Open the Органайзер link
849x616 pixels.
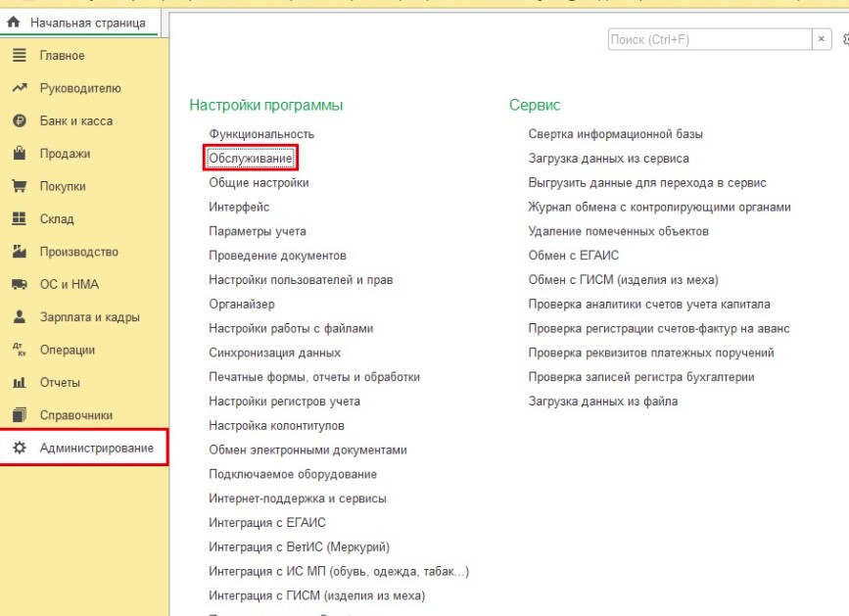242,305
